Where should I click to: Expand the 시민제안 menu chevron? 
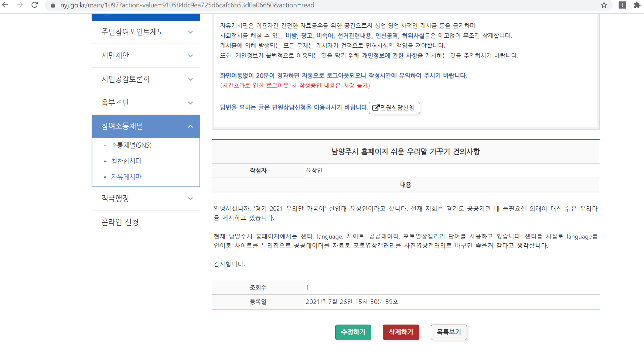coord(190,56)
